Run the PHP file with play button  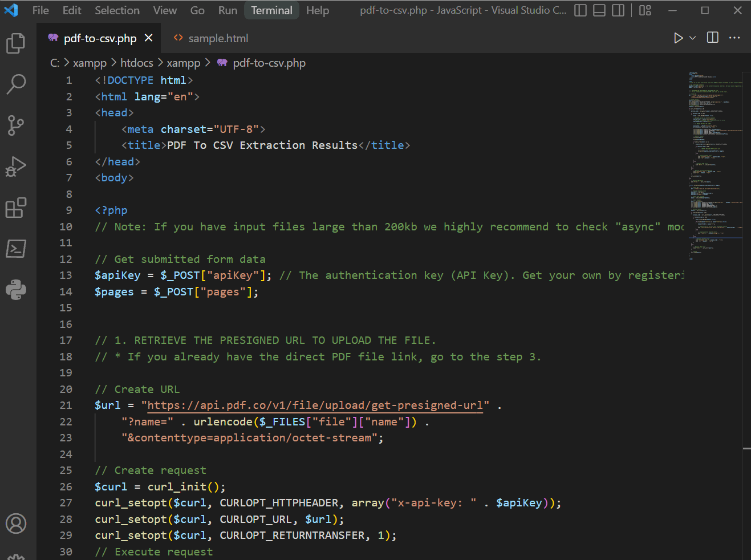pyautogui.click(x=678, y=38)
